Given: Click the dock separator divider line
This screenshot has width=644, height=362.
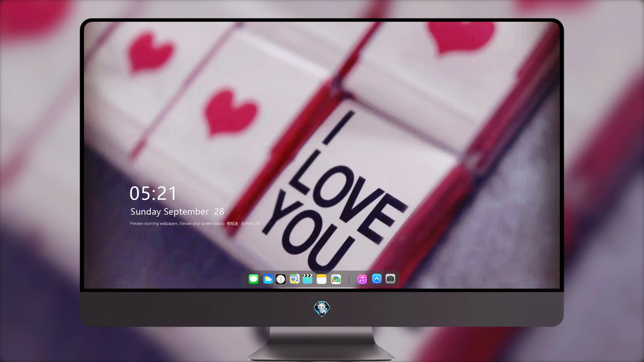Looking at the screenshot, I should 349,279.
